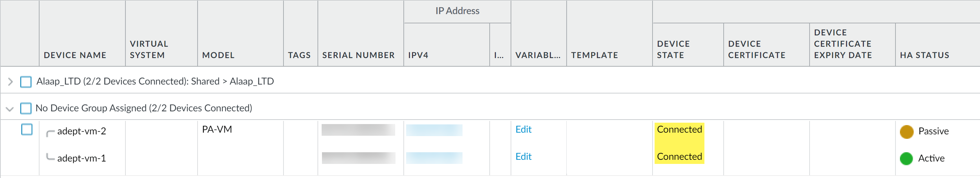980x178 pixels.
Task: Click the adept-vm-1 HA tree connector icon
Action: 50,157
